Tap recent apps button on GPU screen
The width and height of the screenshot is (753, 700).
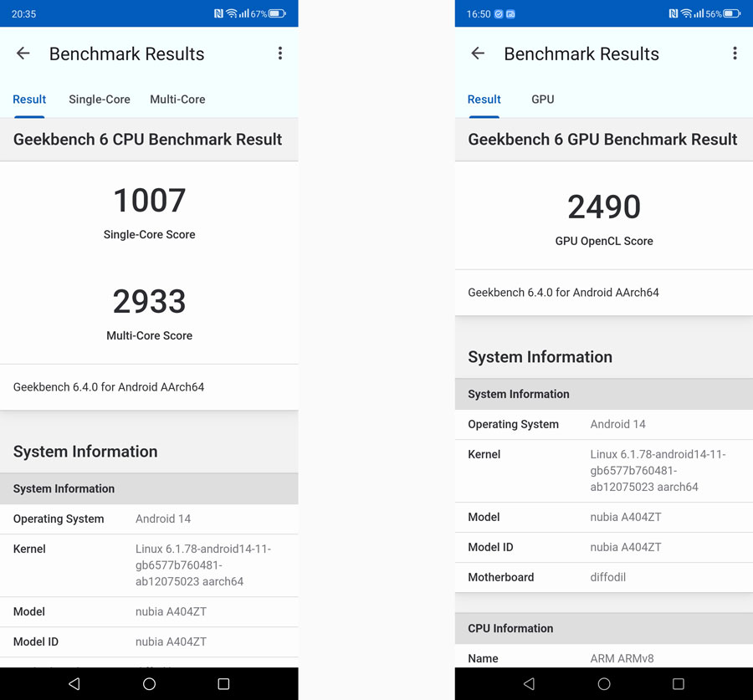coord(678,683)
